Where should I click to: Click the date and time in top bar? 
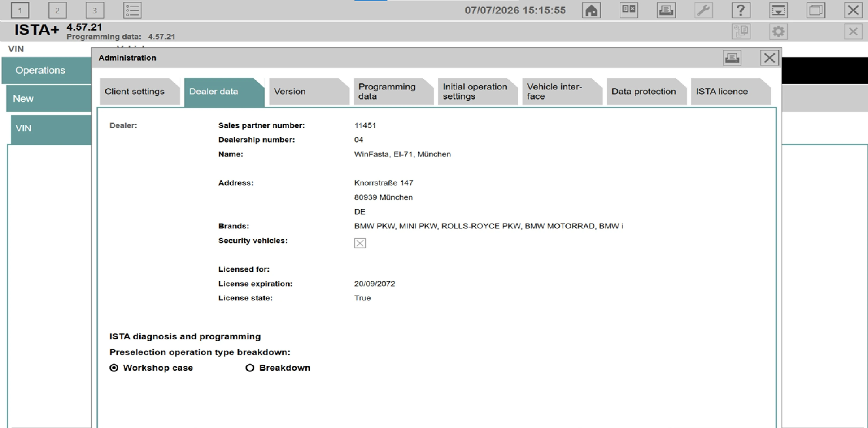click(x=515, y=10)
